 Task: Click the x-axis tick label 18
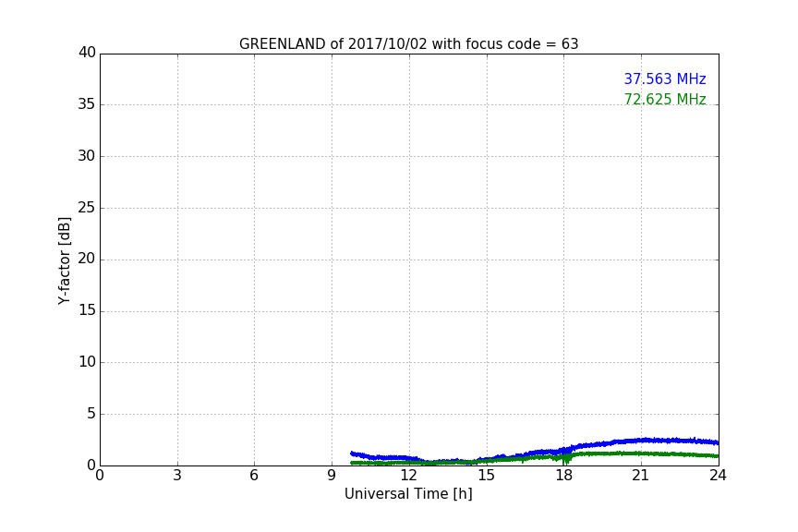(564, 476)
